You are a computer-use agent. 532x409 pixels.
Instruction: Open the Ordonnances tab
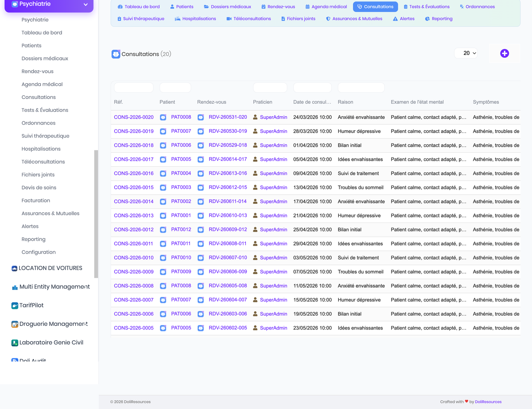coord(477,7)
